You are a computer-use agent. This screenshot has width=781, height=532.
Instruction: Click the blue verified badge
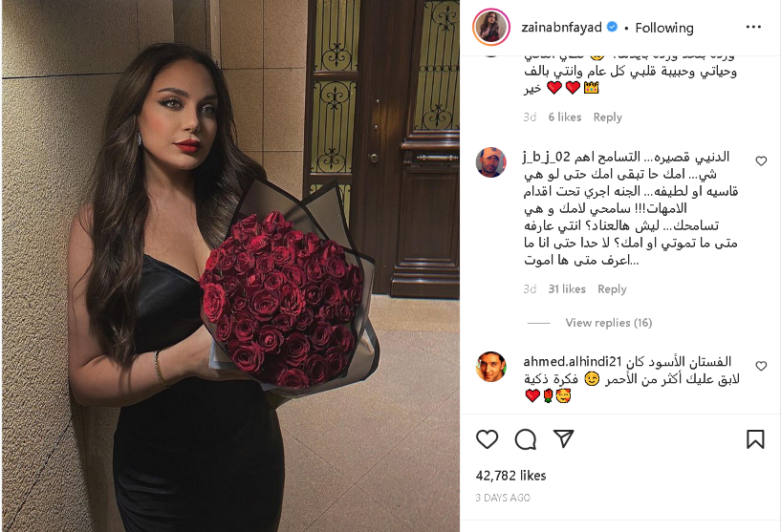point(613,27)
